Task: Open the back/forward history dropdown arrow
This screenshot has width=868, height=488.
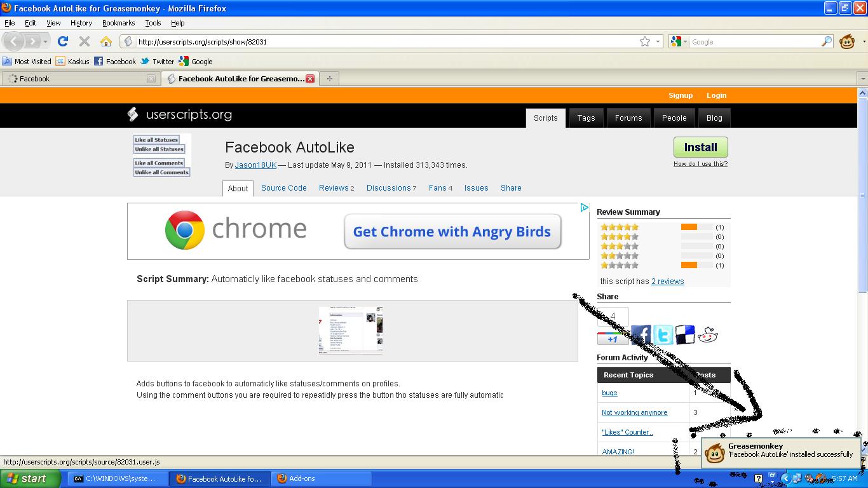Action: (x=45, y=42)
